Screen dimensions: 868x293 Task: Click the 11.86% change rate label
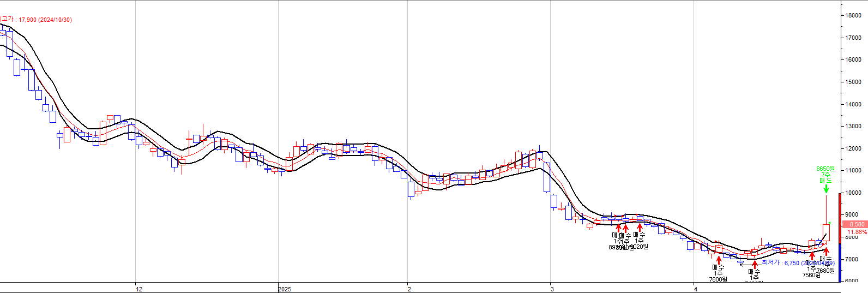857,232
